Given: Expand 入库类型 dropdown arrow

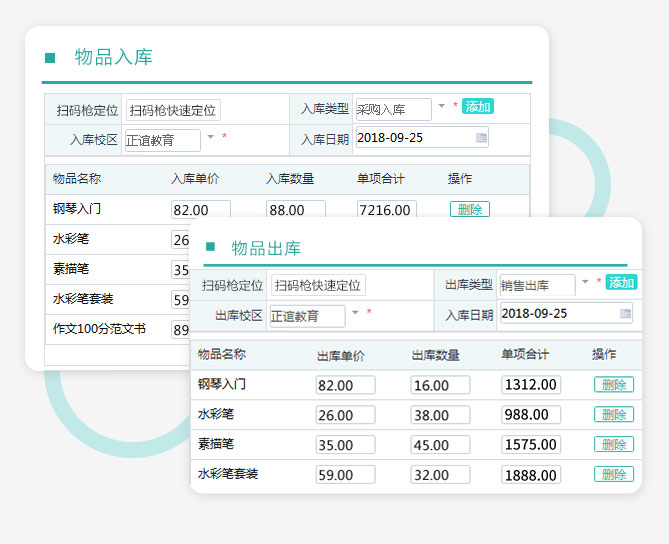Looking at the screenshot, I should (441, 106).
